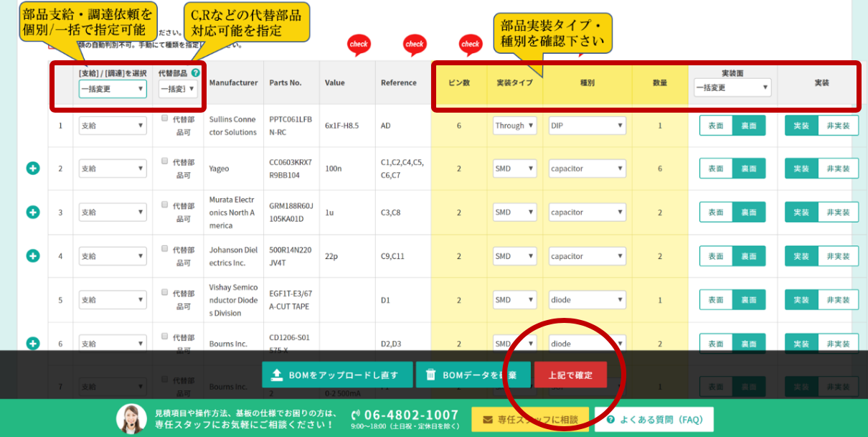This screenshot has width=868, height=437.
Task: Expand the 支給 dropdown on the Johanson row
Action: [x=113, y=256]
